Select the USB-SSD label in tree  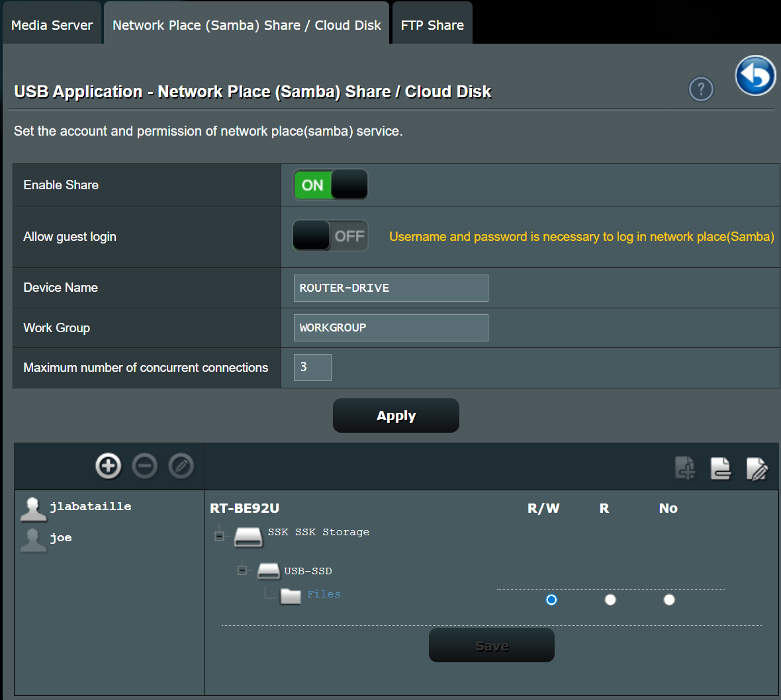[308, 571]
